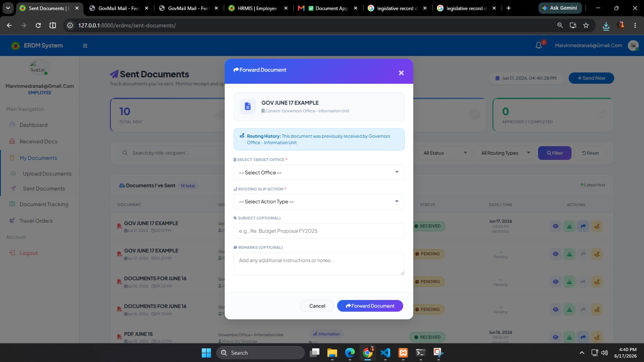Click the Send New button

(591, 78)
